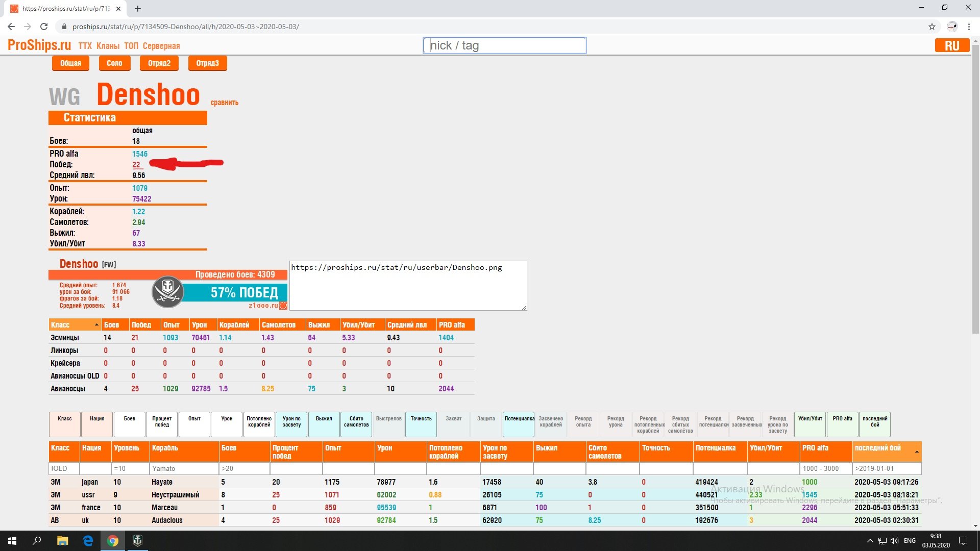Click the сравнить link
The image size is (980, 551).
224,103
